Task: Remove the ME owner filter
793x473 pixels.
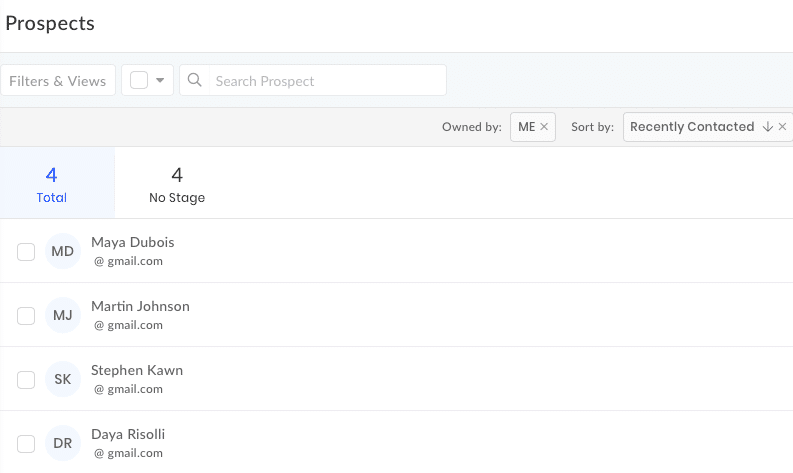Action: (544, 126)
